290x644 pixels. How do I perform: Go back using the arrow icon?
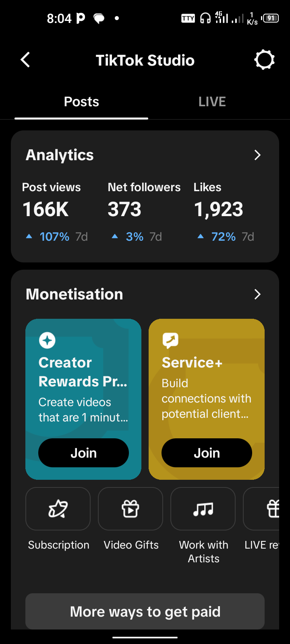click(25, 60)
